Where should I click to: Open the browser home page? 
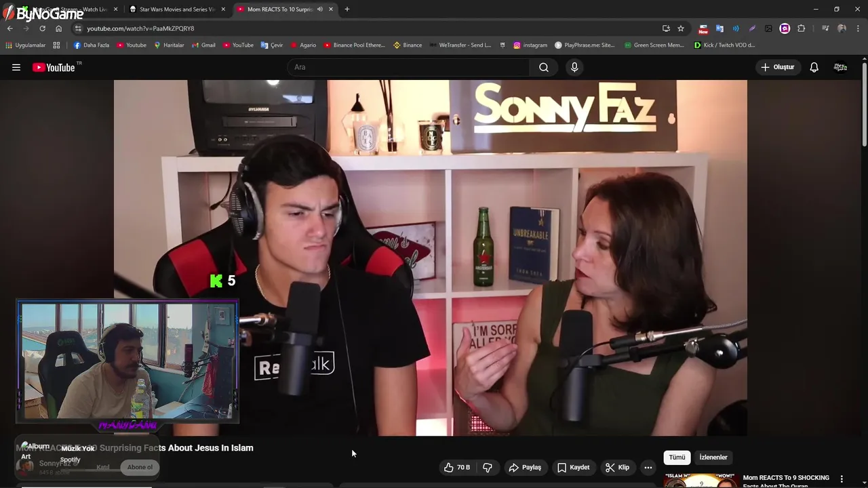[58, 28]
